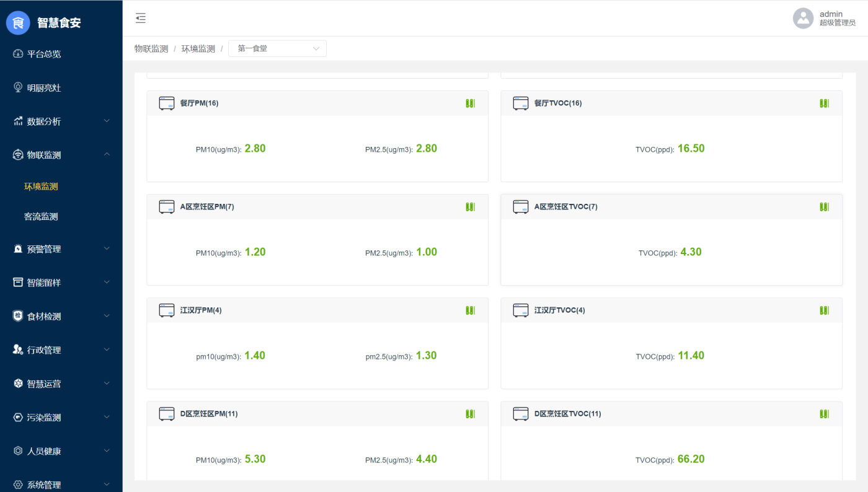Screen dimensions: 868x492
Task: Open the 第一食堂 canteen dropdown
Action: pyautogui.click(x=277, y=48)
